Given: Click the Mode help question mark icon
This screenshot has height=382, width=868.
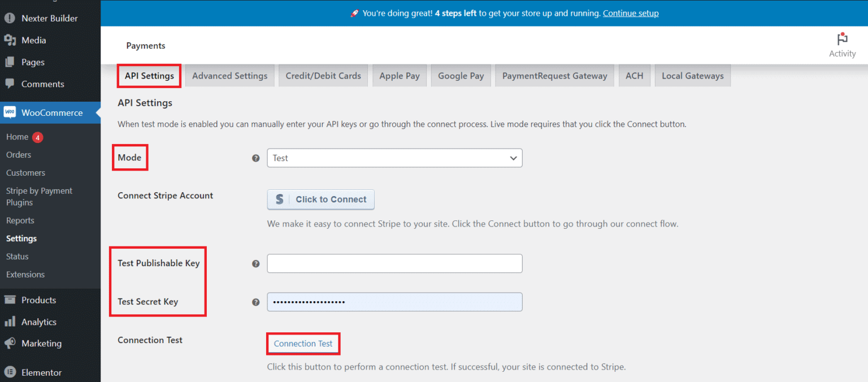Looking at the screenshot, I should tap(255, 158).
